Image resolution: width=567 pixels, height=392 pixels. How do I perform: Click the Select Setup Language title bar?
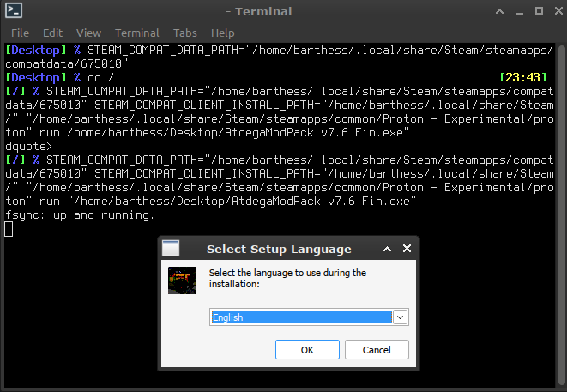coord(279,249)
